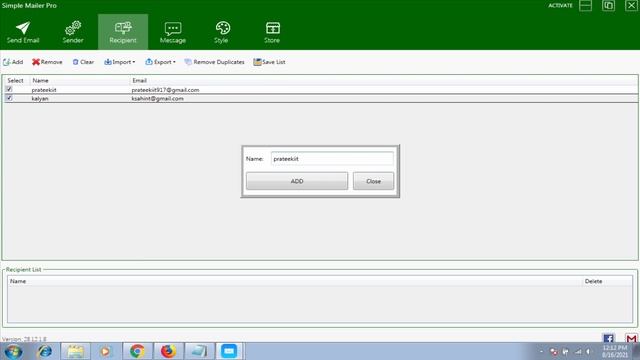Open the Send Email section
The height and width of the screenshot is (360, 640).
[23, 32]
